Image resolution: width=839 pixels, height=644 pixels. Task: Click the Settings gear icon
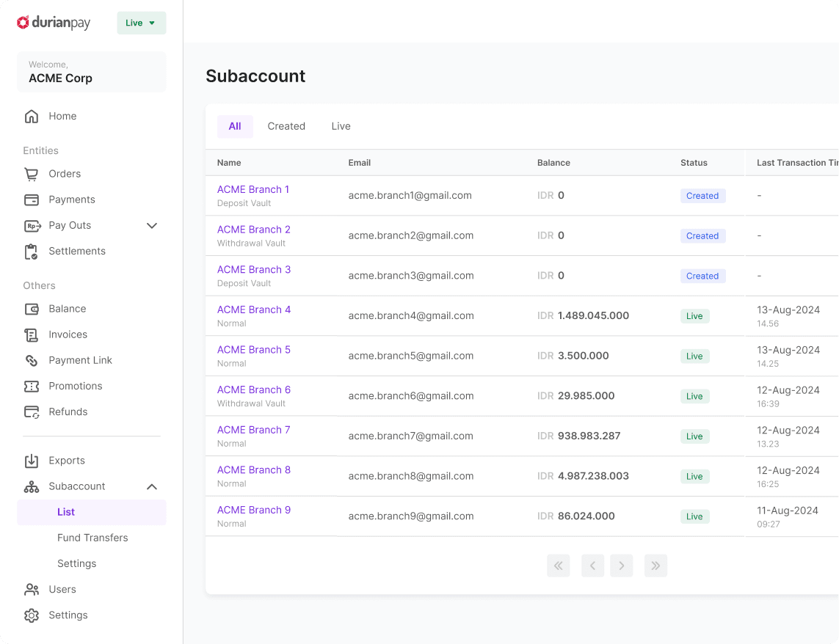[x=32, y=615]
